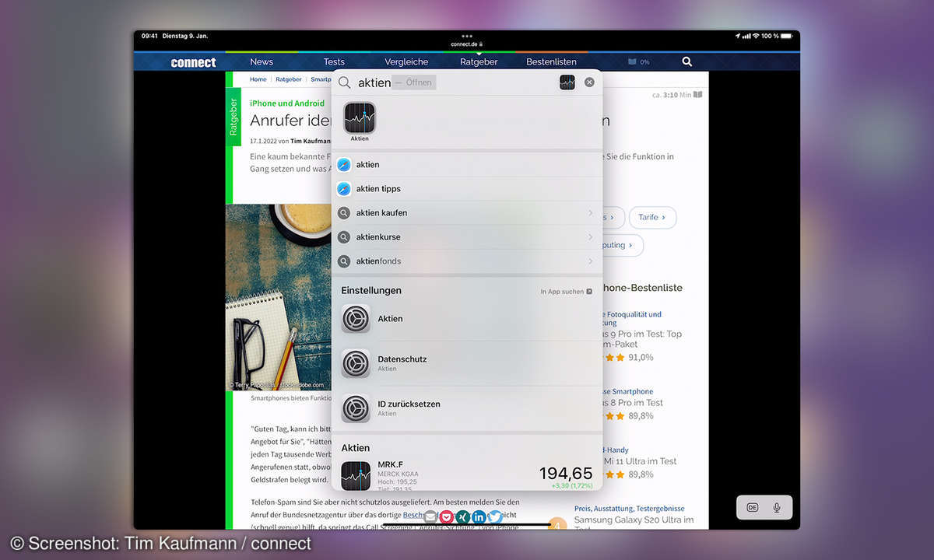
Task: Tap 'In App suchen' for Einstellungen
Action: [567, 292]
